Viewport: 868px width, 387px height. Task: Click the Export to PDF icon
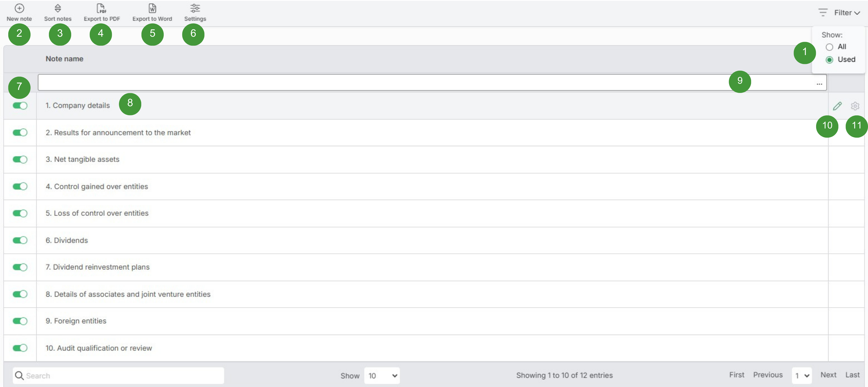[101, 8]
